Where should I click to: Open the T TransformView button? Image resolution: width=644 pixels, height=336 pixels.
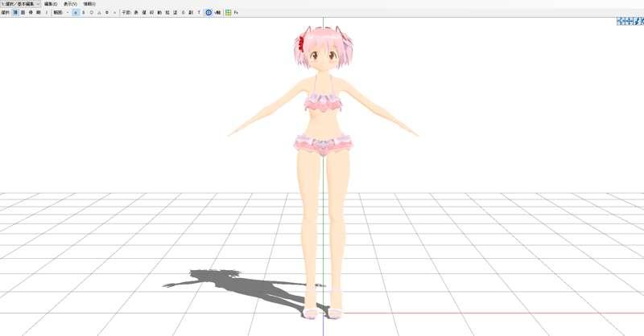click(x=199, y=12)
